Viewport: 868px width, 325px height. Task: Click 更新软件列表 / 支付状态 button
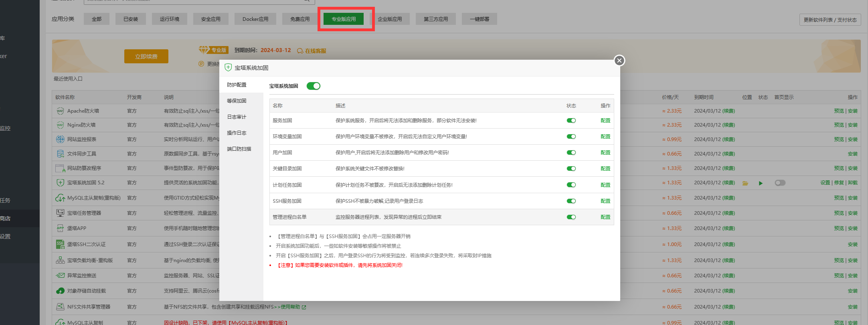click(x=830, y=20)
